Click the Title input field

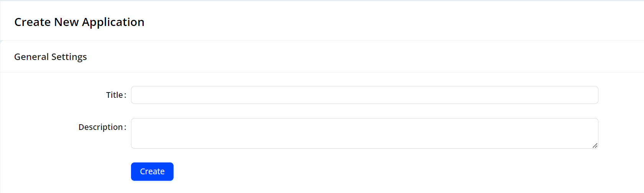[364, 95]
